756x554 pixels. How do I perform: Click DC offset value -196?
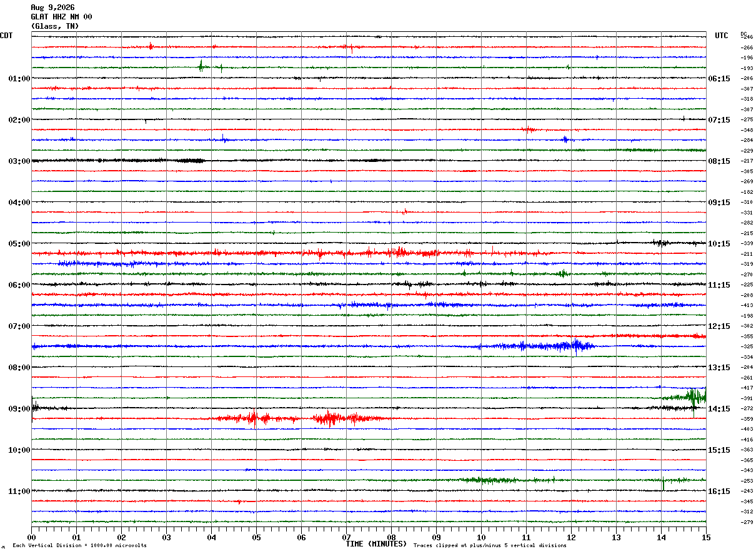(x=747, y=58)
